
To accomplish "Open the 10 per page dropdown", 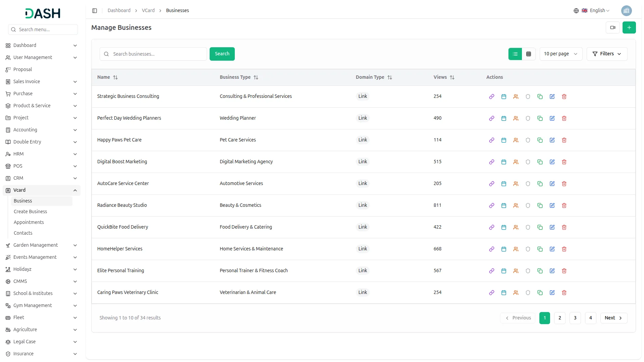I will [560, 54].
